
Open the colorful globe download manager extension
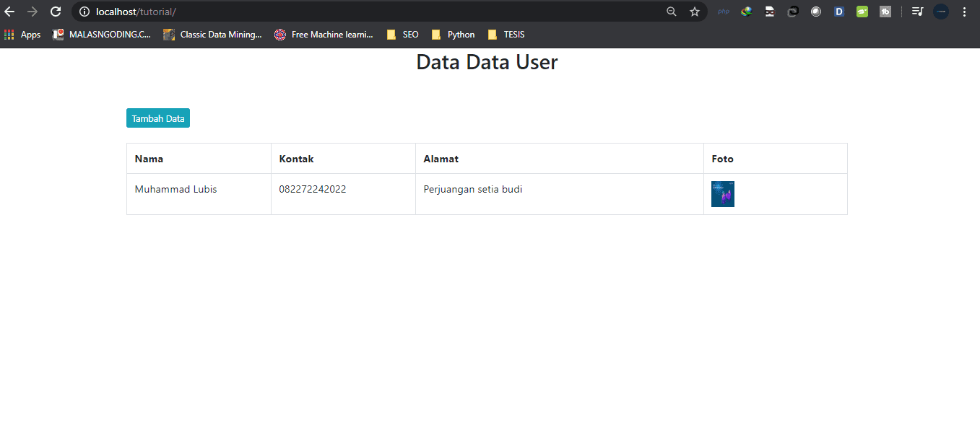point(747,12)
